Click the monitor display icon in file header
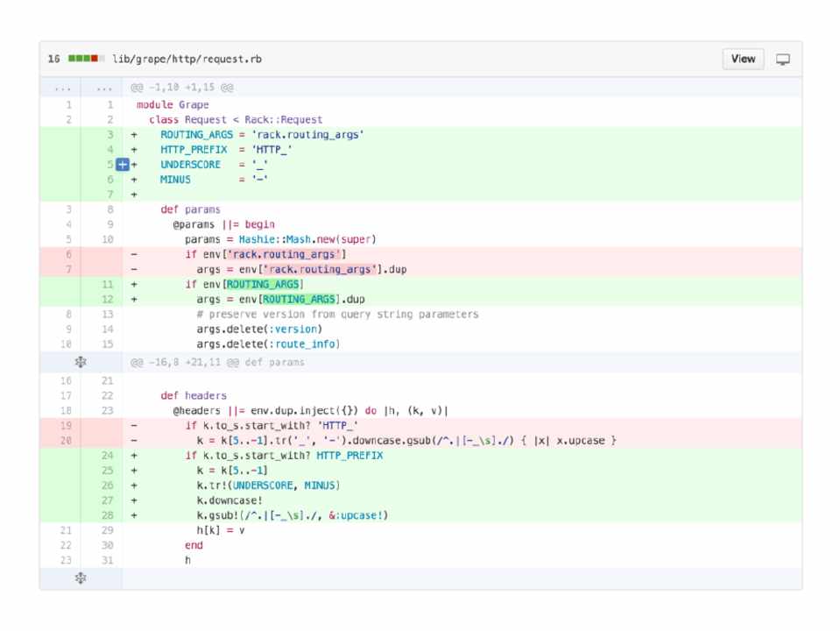The height and width of the screenshot is (631, 840). 782,60
